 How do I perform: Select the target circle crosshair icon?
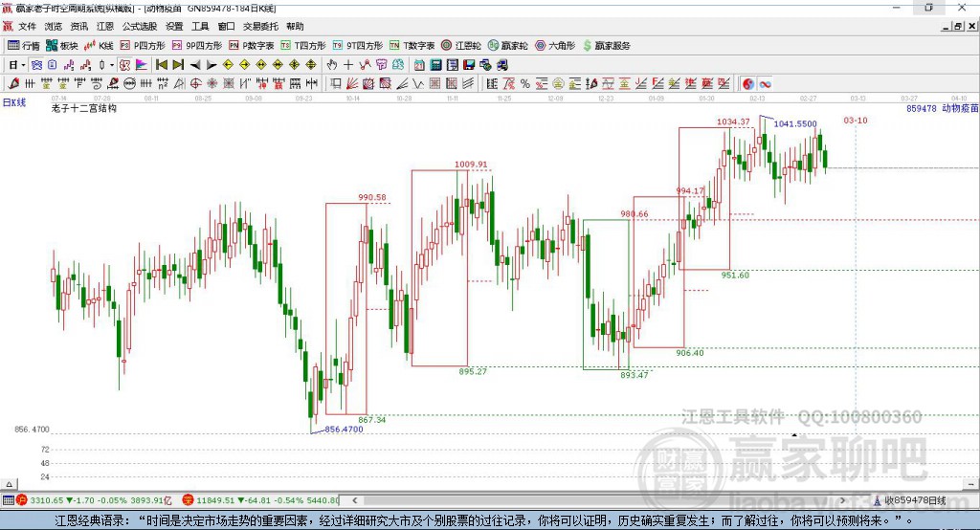195,84
